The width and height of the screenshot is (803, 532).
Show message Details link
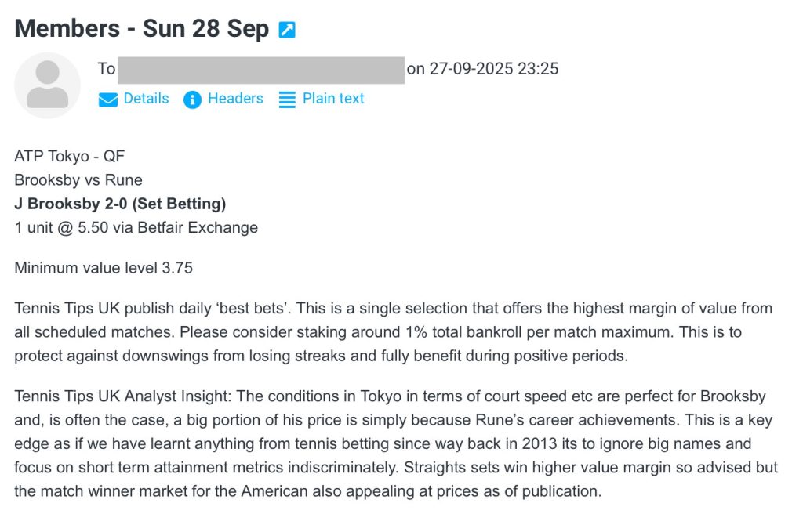coord(146,99)
